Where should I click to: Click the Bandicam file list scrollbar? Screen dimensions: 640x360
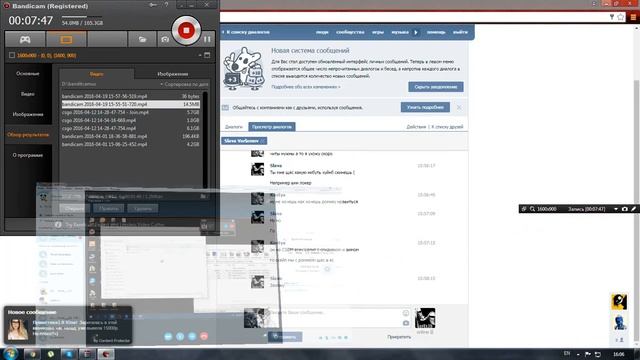(205, 139)
